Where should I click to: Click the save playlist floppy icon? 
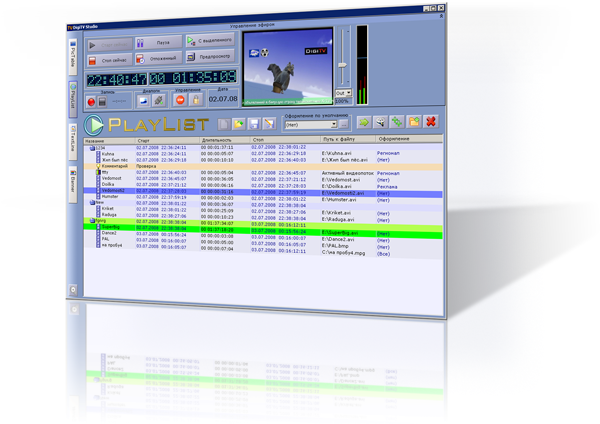click(x=254, y=124)
